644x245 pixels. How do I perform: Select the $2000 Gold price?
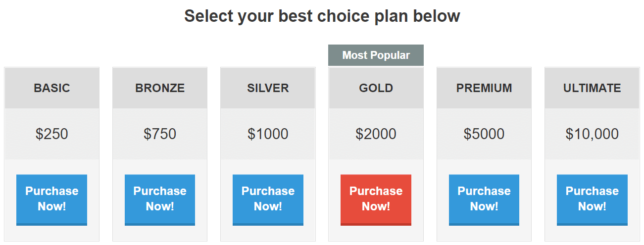376,134
